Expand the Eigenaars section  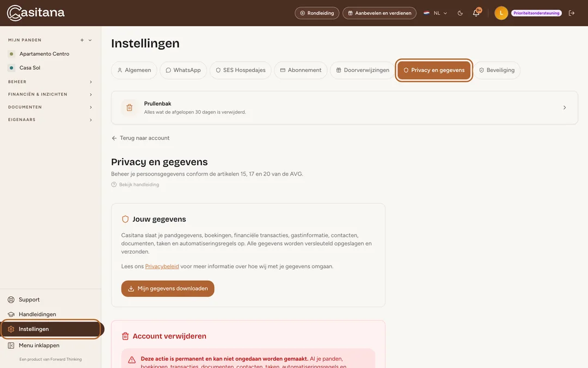[x=50, y=120]
